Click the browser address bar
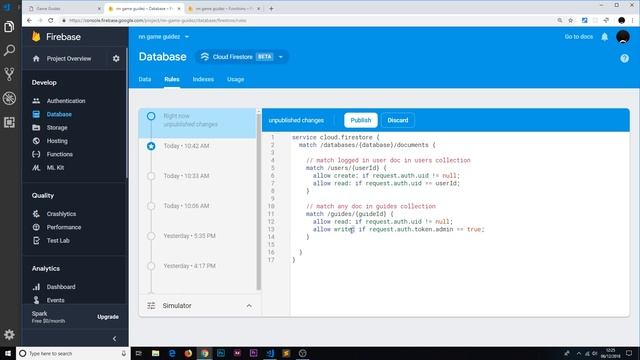 (x=308, y=20)
